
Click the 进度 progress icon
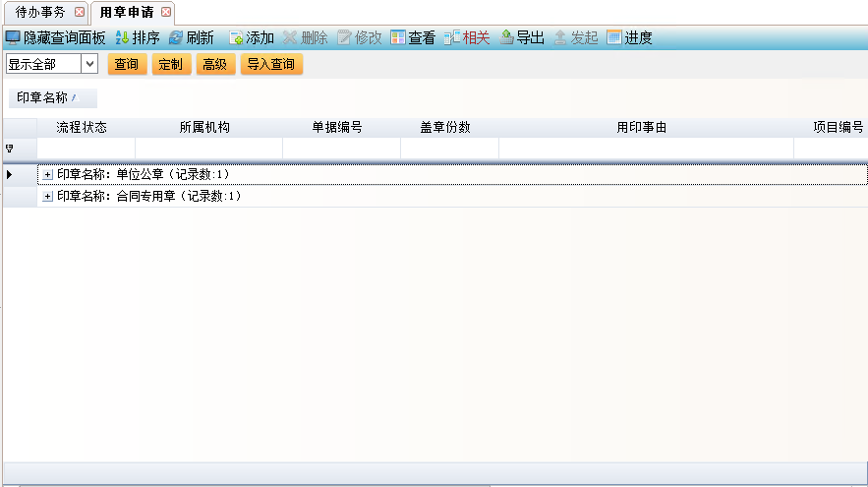coord(614,37)
